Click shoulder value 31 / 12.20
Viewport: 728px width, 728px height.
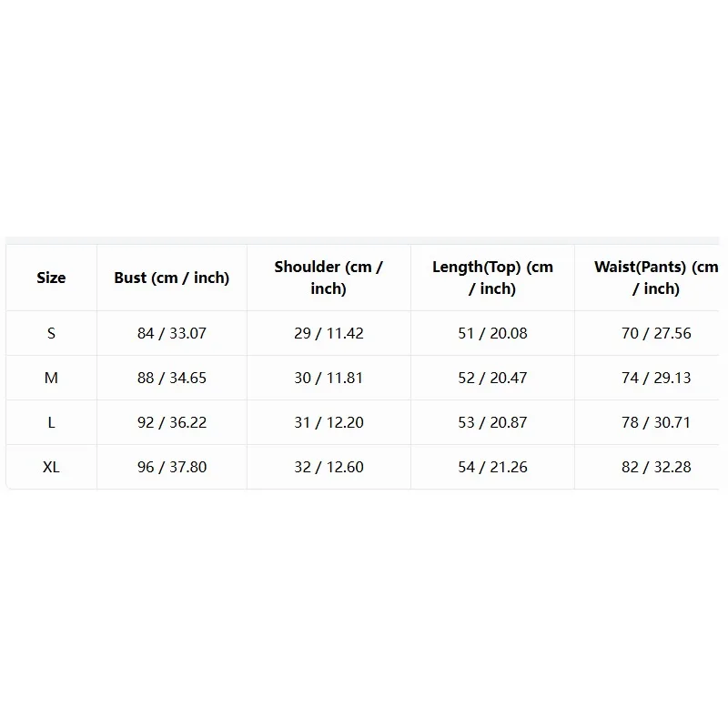[x=329, y=422]
